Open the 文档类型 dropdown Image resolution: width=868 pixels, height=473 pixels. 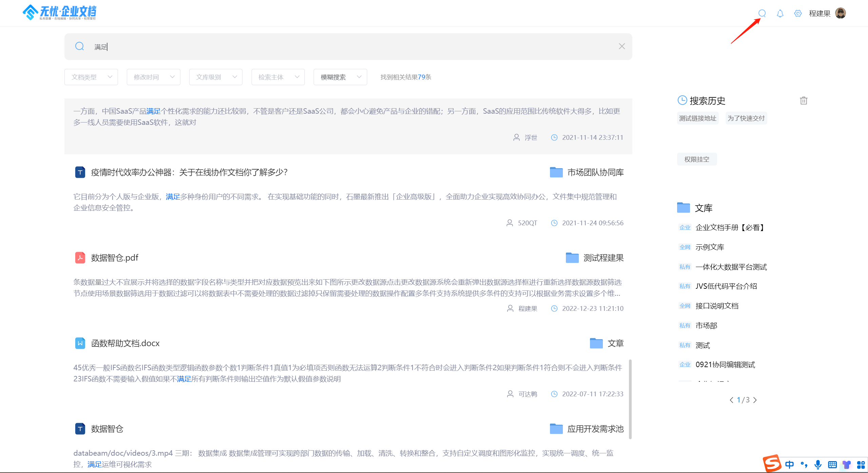(x=91, y=77)
